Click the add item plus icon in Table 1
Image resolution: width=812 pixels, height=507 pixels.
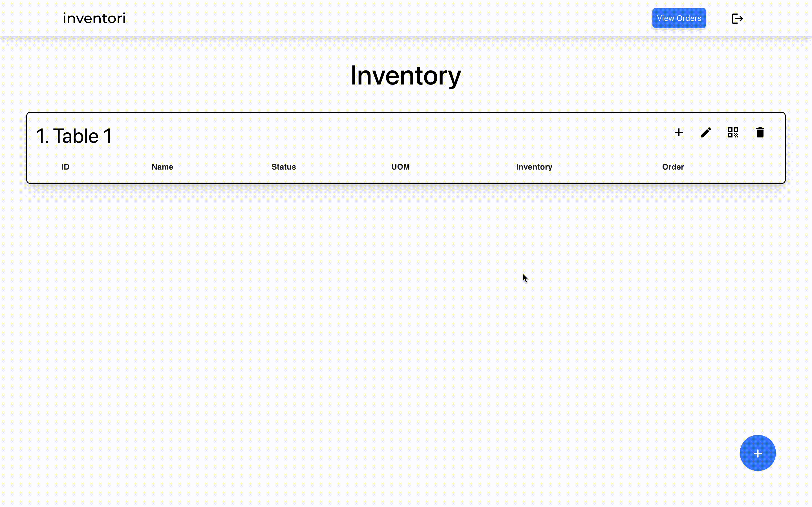678,132
